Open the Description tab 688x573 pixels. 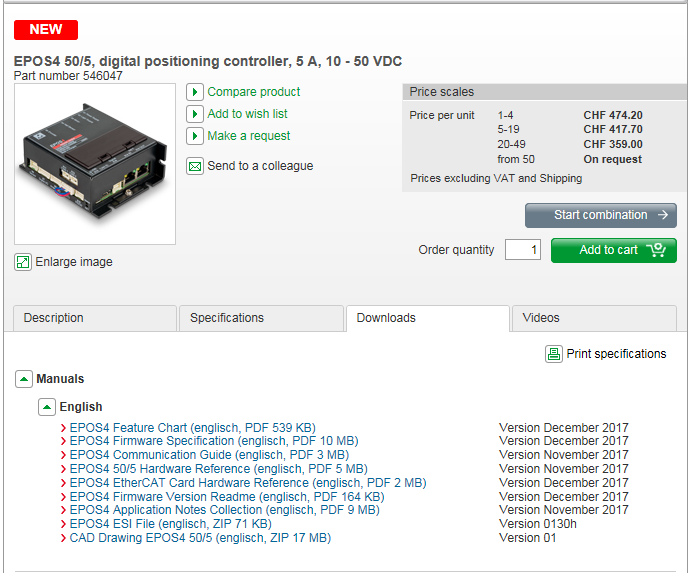click(95, 318)
